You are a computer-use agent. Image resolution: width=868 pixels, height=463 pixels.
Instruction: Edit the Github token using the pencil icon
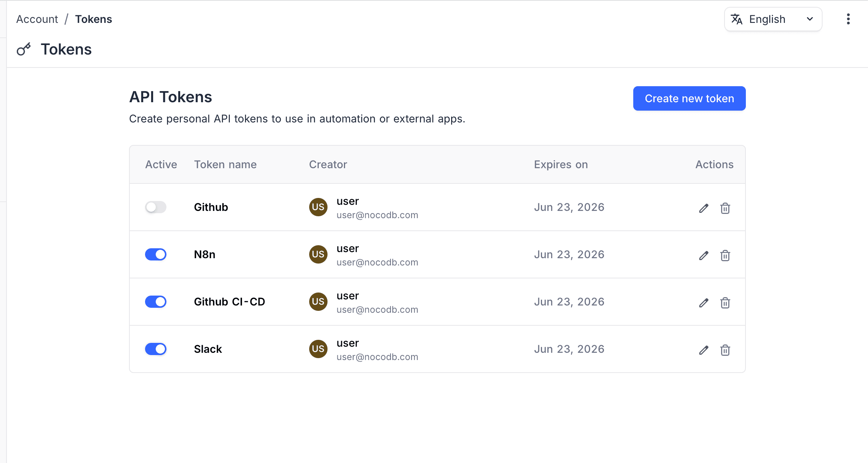point(703,208)
